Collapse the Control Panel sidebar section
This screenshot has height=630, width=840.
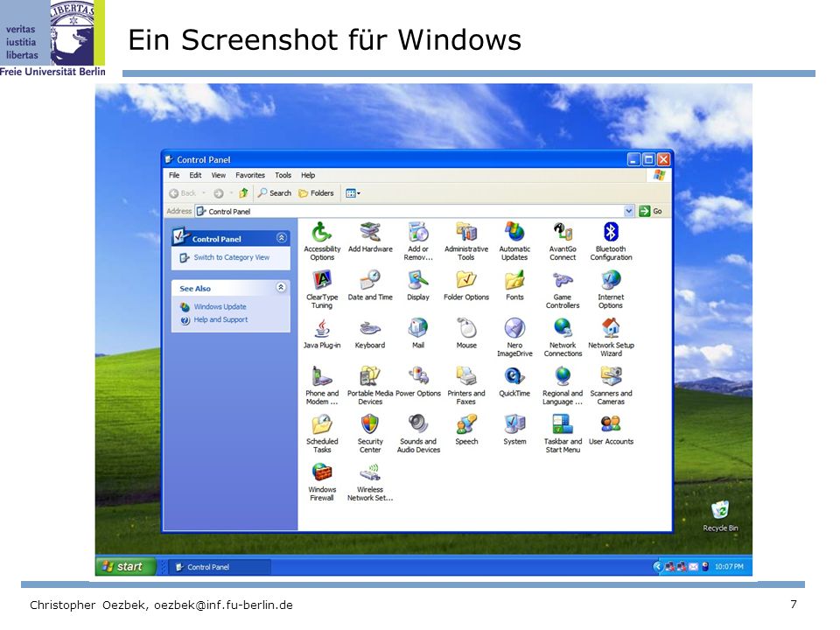281,238
